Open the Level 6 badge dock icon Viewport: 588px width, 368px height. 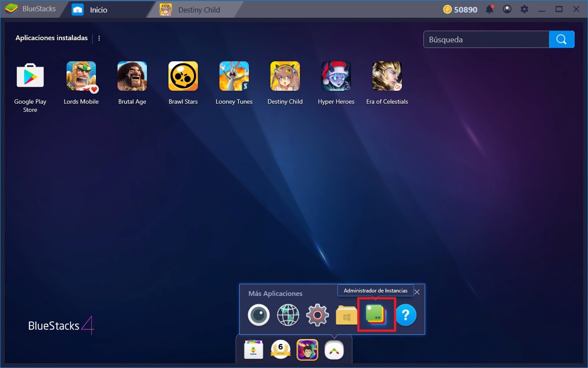click(280, 349)
